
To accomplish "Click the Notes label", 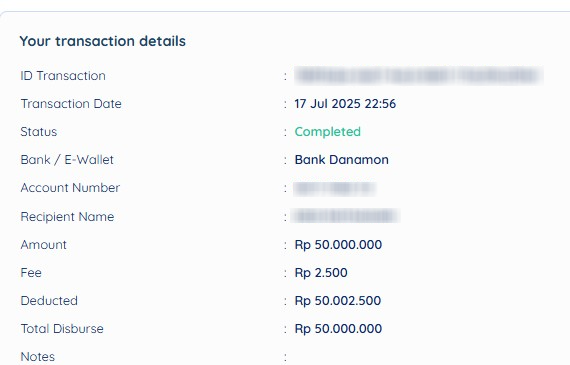I will pos(37,357).
